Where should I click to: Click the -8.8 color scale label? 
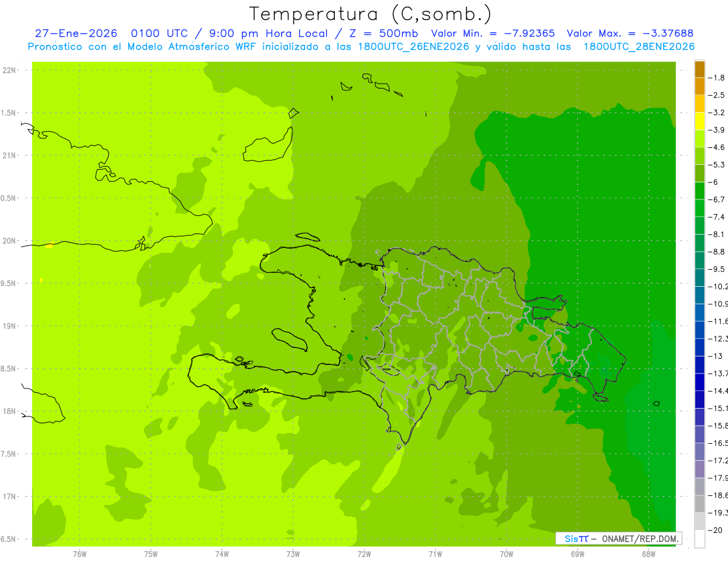click(717, 252)
